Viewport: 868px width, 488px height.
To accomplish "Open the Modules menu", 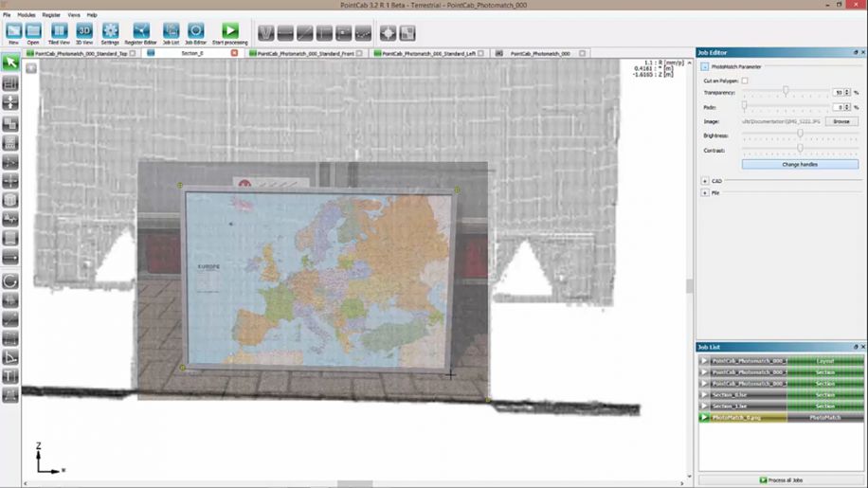I will (x=27, y=15).
